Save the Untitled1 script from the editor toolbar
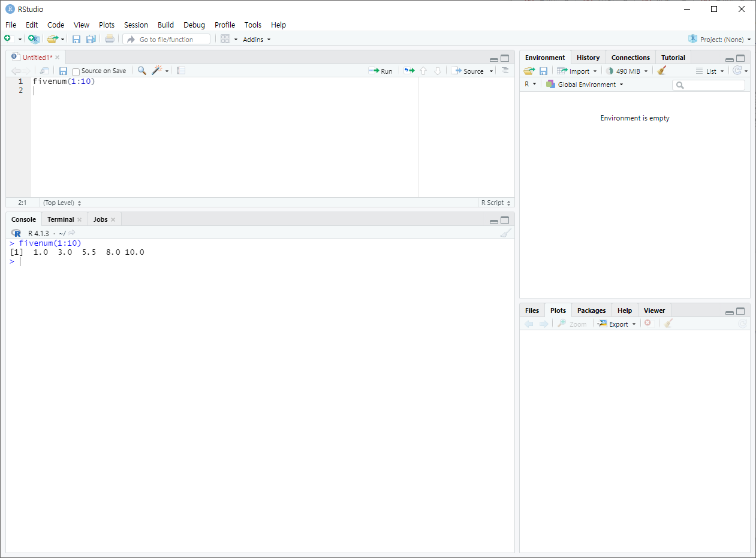 [63, 71]
